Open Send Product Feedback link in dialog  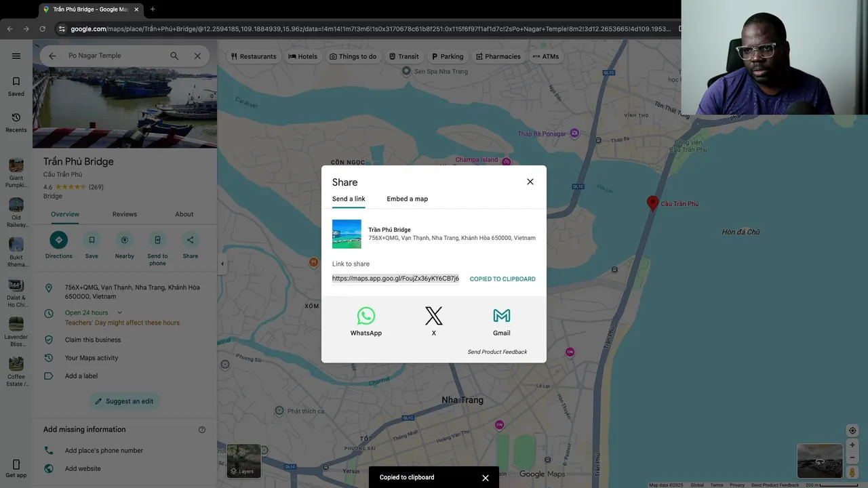pos(497,352)
